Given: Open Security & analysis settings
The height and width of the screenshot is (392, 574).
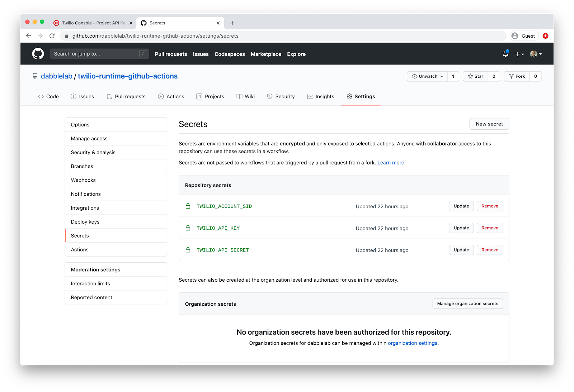Looking at the screenshot, I should point(116,152).
